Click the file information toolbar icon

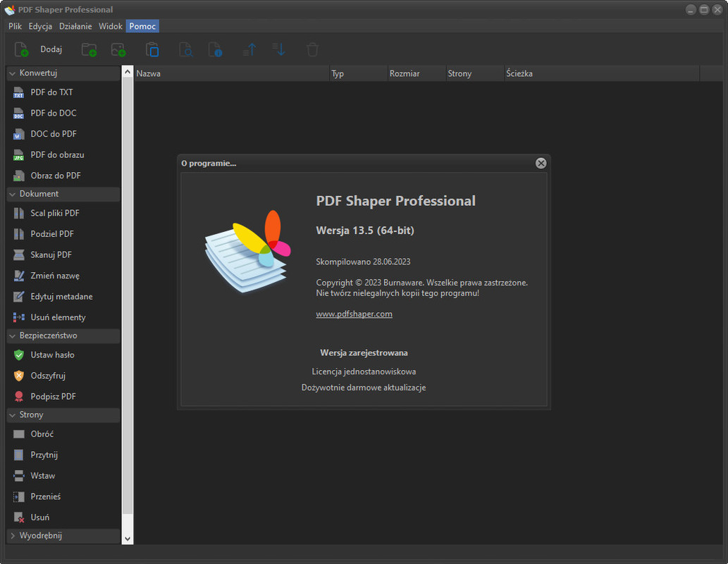[x=215, y=49]
